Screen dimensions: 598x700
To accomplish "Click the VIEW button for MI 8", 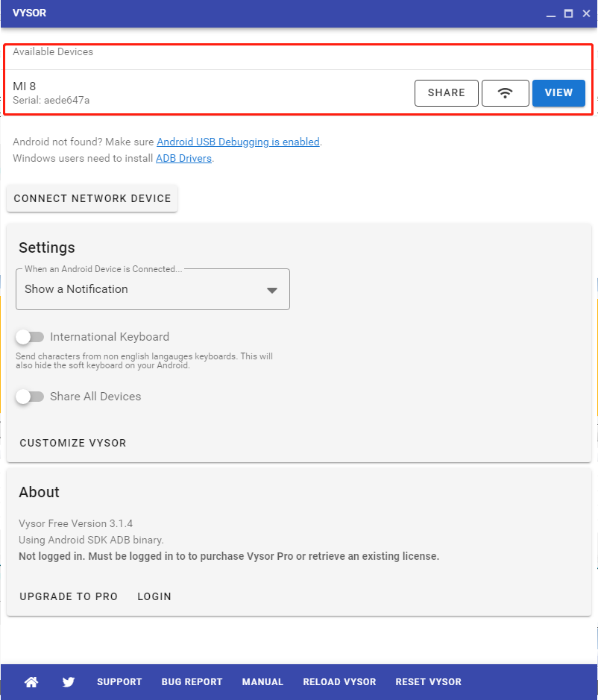I will [x=558, y=93].
